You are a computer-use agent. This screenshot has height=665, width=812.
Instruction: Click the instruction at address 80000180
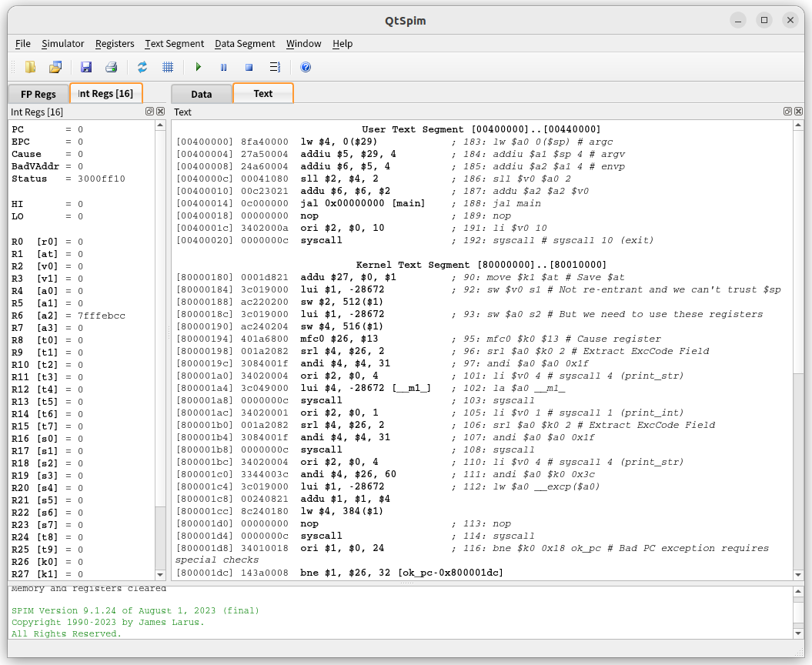[x=400, y=277]
